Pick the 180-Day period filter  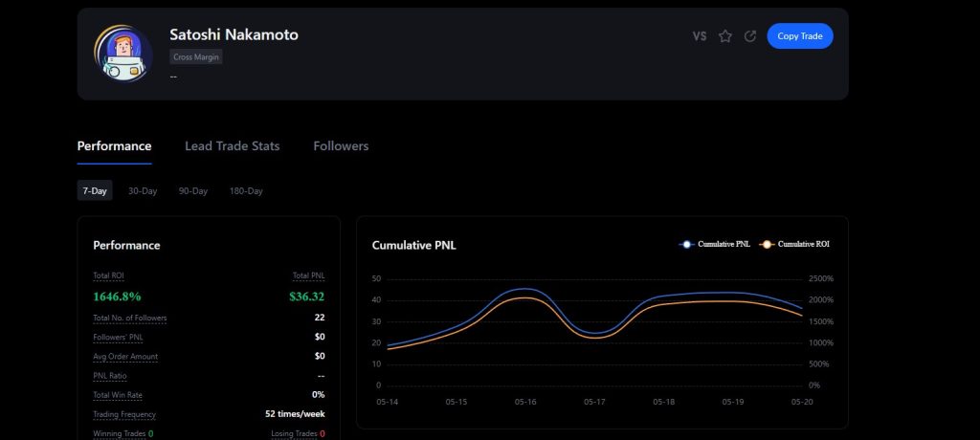click(x=246, y=191)
